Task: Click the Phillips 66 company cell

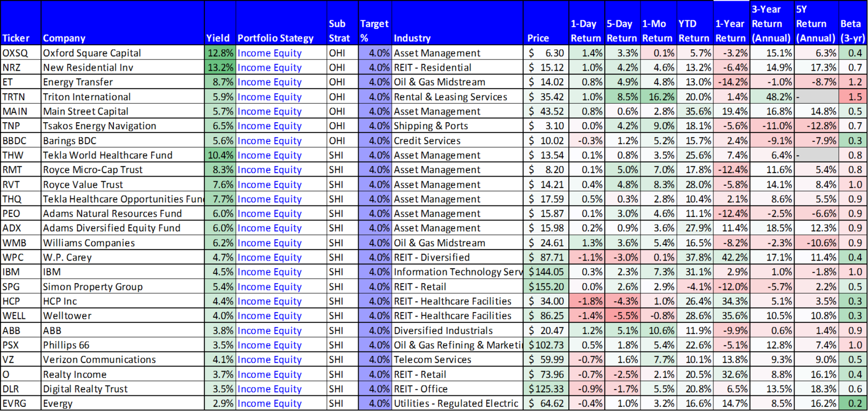Action: [123, 345]
